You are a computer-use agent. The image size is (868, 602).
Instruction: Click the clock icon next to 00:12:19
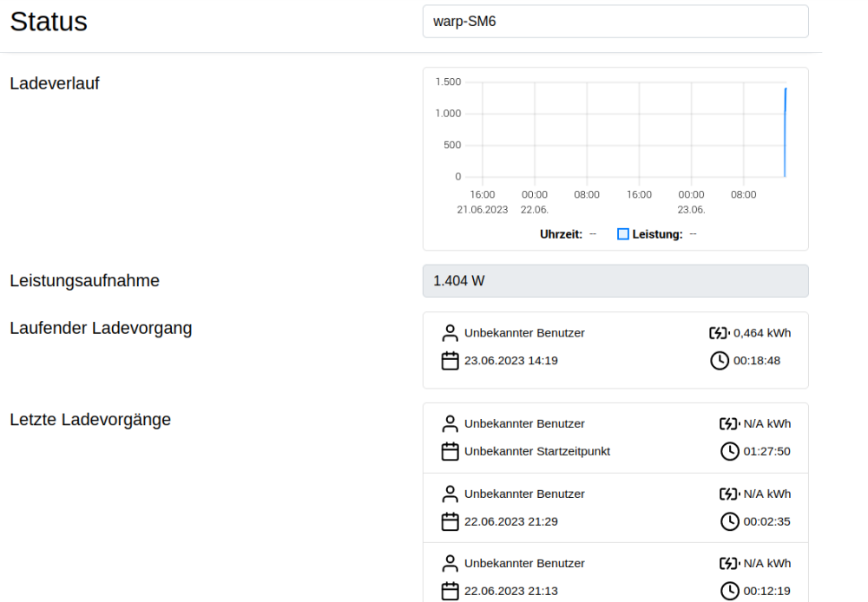(729, 592)
